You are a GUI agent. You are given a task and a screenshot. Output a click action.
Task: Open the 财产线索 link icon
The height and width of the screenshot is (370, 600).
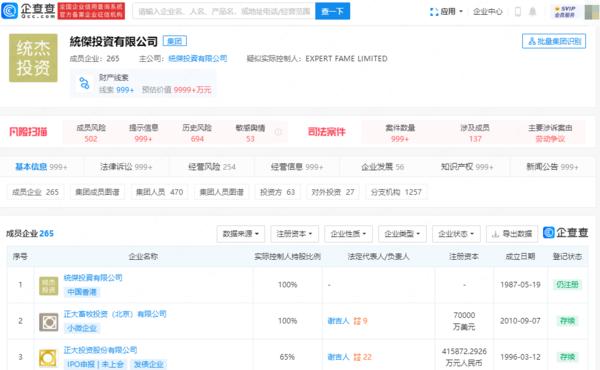84,83
